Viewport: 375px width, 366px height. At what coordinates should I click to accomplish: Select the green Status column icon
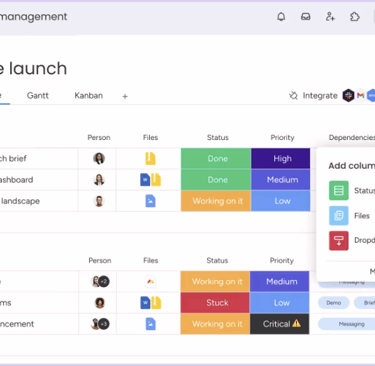click(339, 191)
